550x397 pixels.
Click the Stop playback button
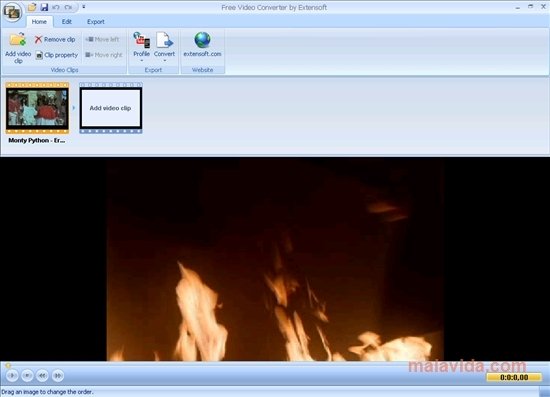pos(27,376)
